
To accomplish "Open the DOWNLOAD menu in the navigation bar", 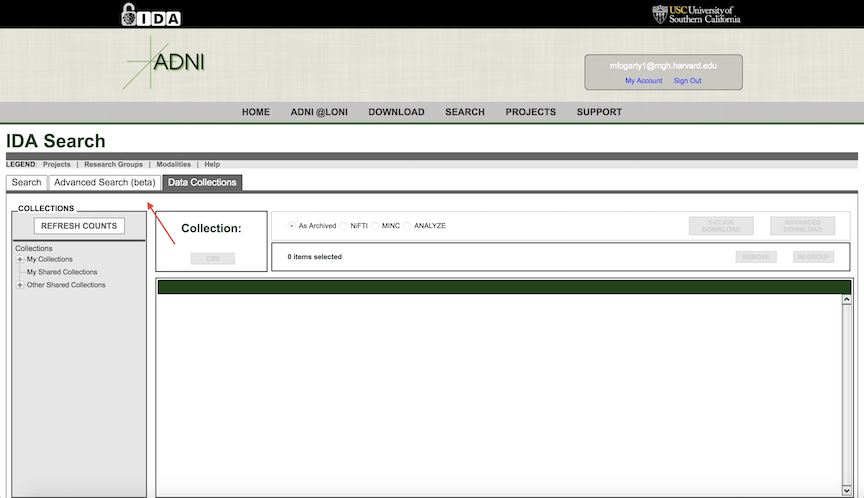I will [x=396, y=112].
